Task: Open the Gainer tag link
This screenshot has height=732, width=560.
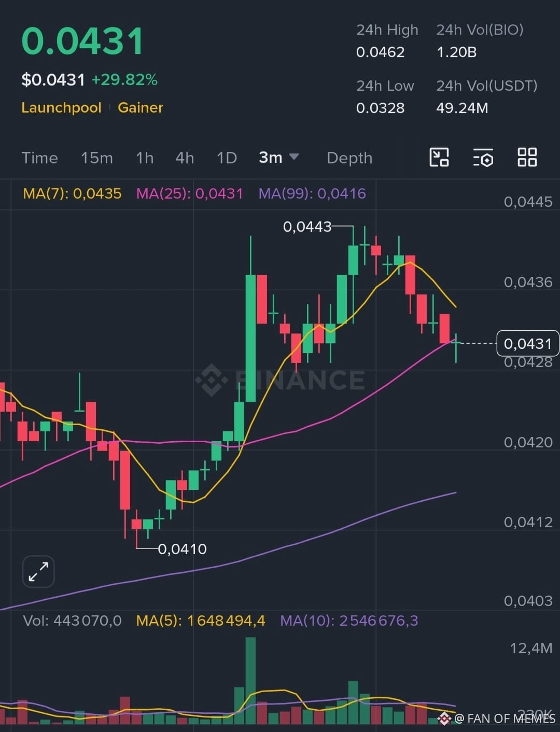Action: point(141,108)
